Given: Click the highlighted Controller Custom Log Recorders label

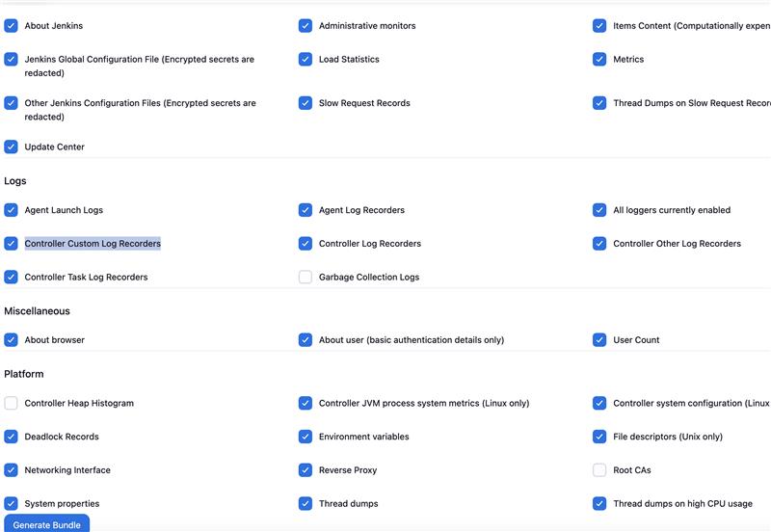Looking at the screenshot, I should [93, 244].
